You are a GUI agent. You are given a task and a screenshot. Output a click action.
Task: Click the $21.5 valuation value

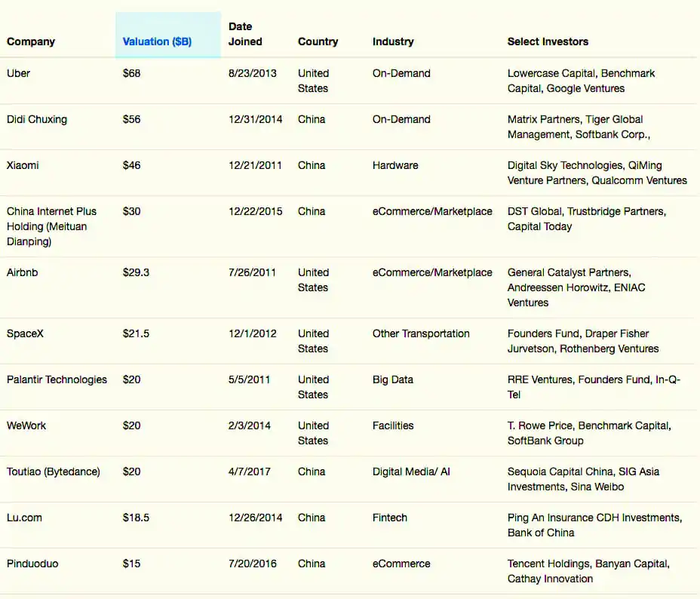tap(137, 333)
